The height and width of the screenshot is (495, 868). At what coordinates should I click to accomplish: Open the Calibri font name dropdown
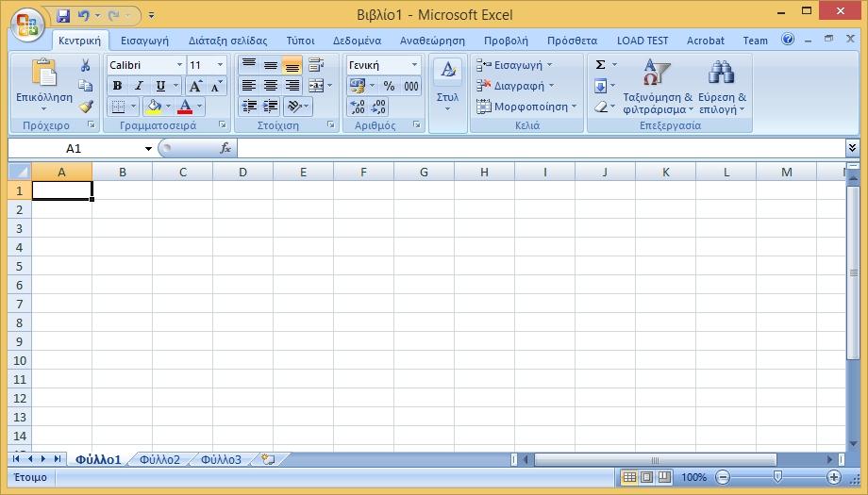179,65
